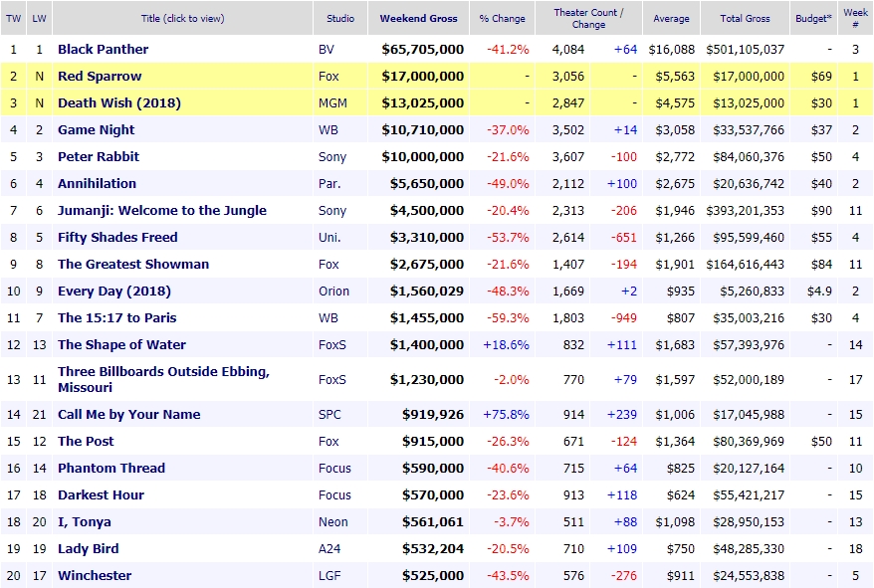874x588 pixels.
Task: Open Jumanji: Welcome to the Jungle
Action: pos(162,210)
